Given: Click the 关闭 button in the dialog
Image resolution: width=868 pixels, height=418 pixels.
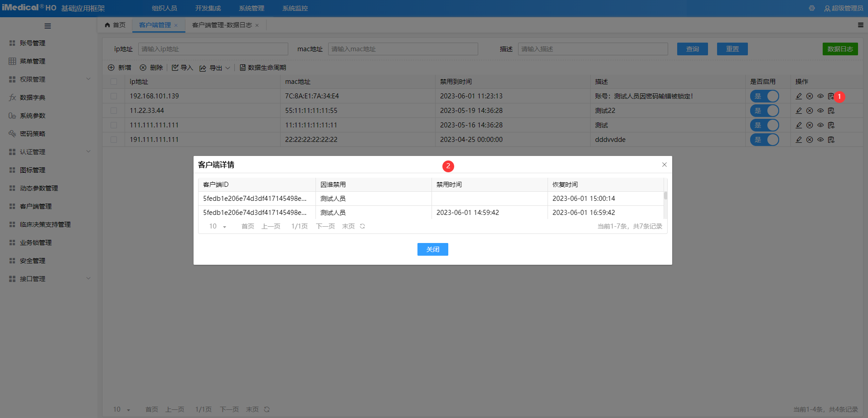Looking at the screenshot, I should [432, 249].
